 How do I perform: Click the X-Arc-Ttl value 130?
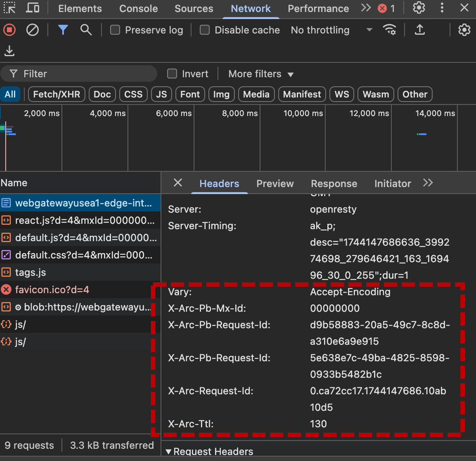[318, 424]
